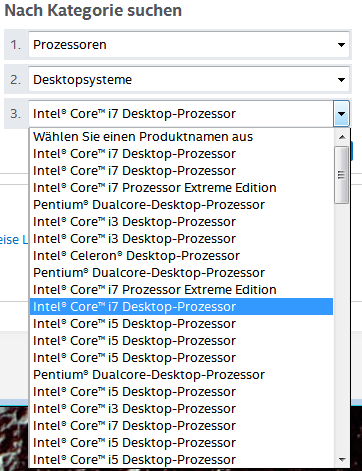This screenshot has height=471, width=362.
Task: Click the Core i7 entry directly below the placeholder option
Action: pyautogui.click(x=181, y=154)
